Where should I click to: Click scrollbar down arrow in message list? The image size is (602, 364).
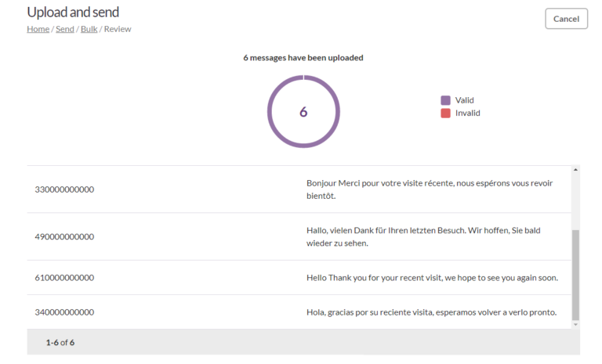575,324
